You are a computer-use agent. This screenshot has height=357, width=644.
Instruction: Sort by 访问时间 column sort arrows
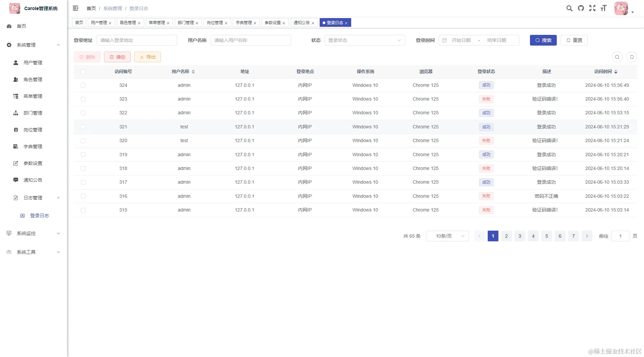pos(616,72)
